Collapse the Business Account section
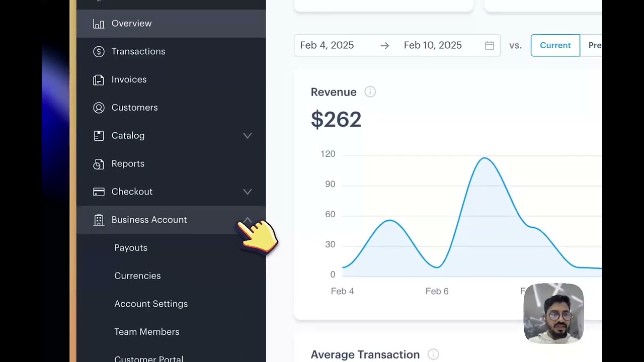This screenshot has width=644, height=362. tap(247, 220)
